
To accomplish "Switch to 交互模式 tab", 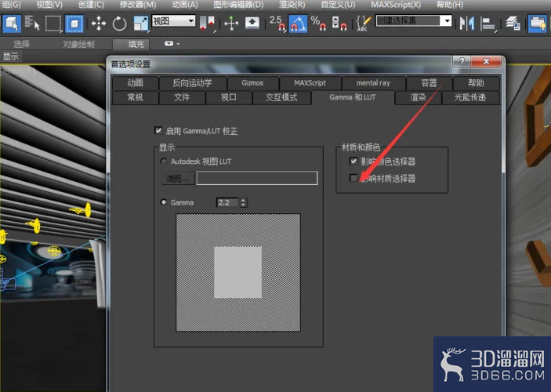I will [281, 97].
